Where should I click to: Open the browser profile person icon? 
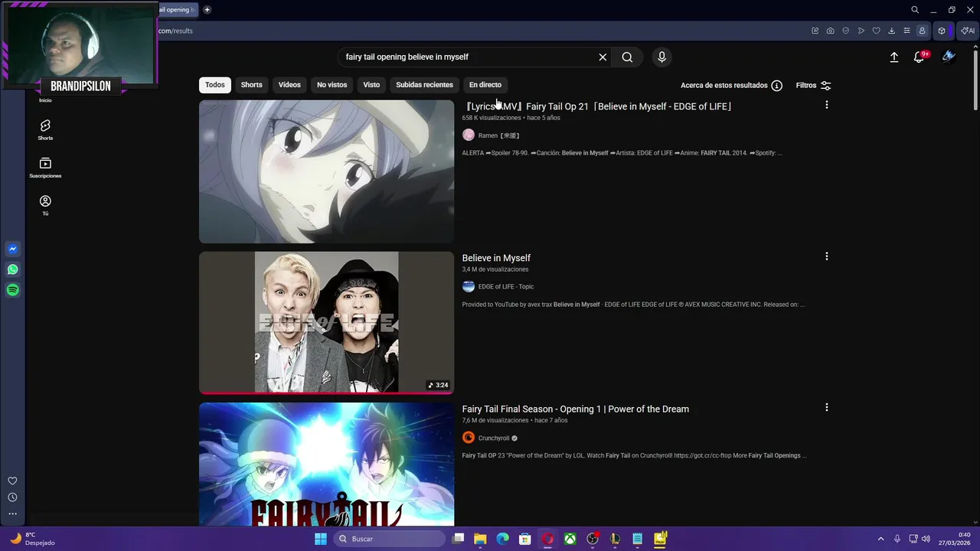click(x=923, y=31)
